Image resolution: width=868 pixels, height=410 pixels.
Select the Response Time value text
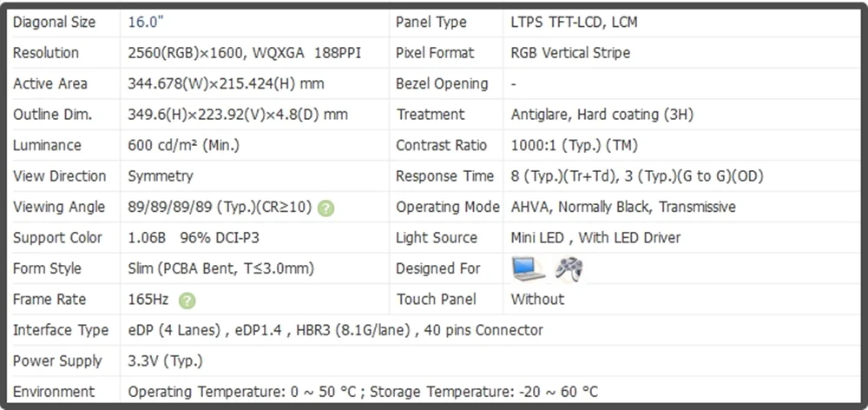click(x=637, y=176)
